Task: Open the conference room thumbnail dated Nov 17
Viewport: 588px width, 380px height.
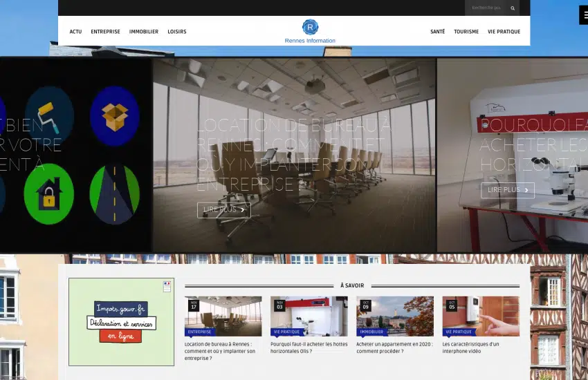Action: pyautogui.click(x=223, y=316)
